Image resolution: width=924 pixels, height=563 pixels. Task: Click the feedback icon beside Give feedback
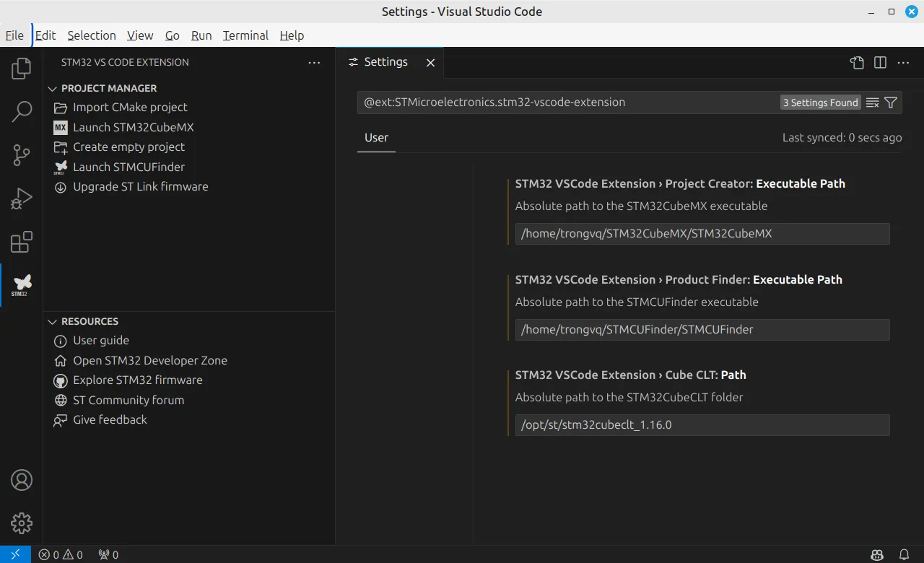61,420
